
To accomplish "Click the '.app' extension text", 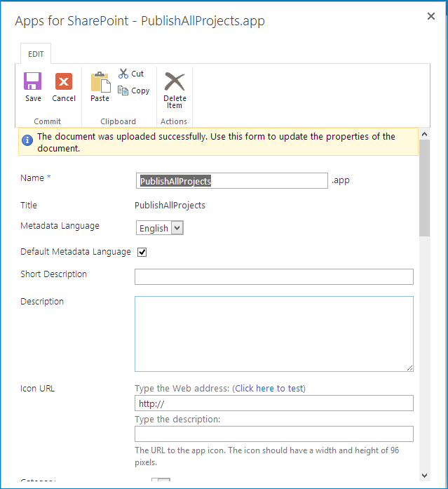I will click(x=341, y=180).
